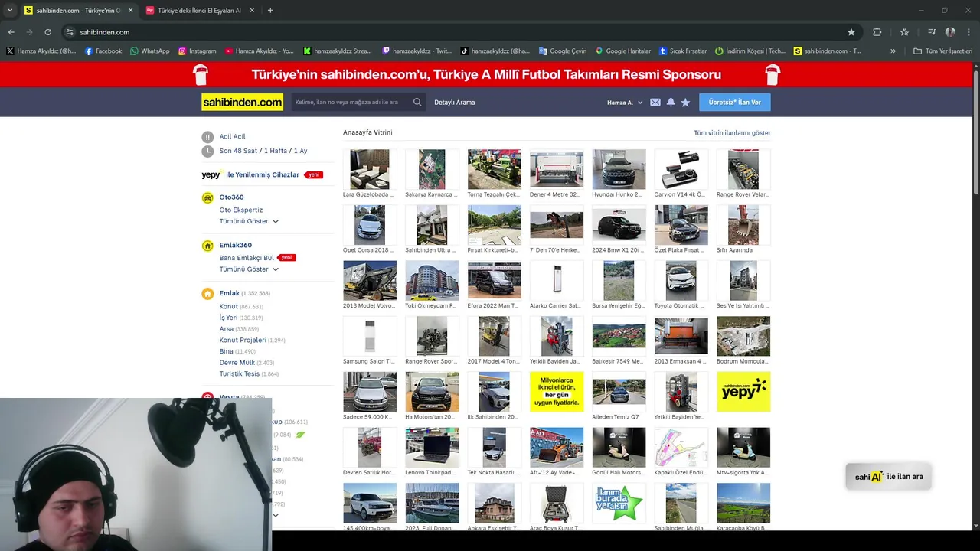Expand Tümünü Göster under Oto360
The image size is (980, 551).
click(249, 221)
